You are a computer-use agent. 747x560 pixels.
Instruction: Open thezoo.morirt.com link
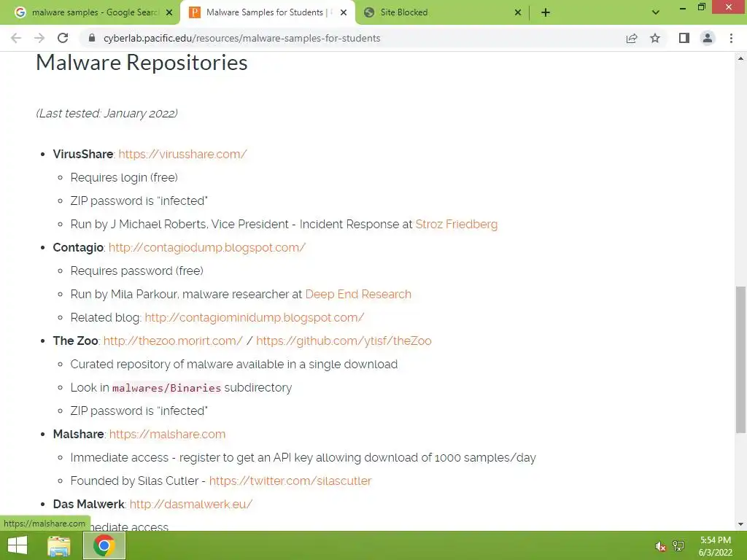[173, 341]
